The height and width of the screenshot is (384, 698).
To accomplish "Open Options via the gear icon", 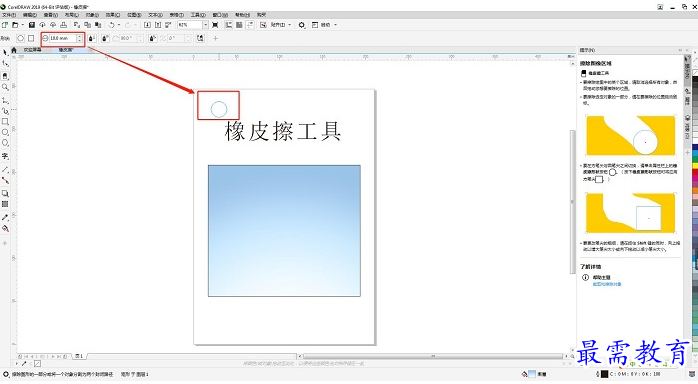I will click(302, 25).
